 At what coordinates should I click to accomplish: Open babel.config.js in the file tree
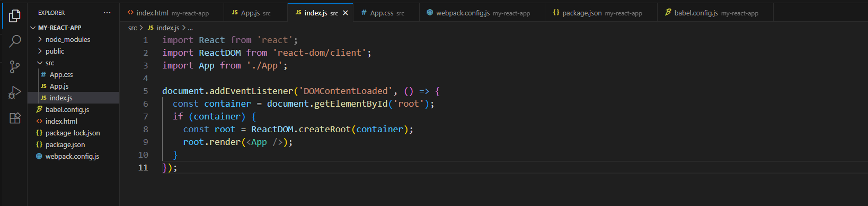coord(74,109)
